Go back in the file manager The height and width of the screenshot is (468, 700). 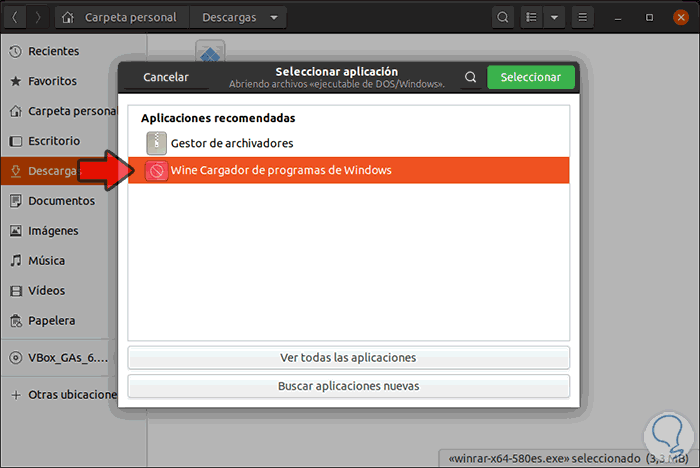click(x=15, y=17)
